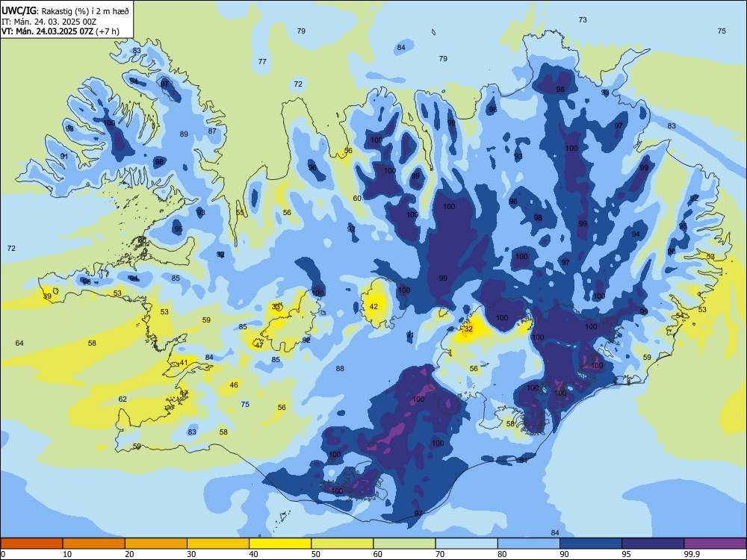Select the 20–30 legend color block
Screen dimensions: 747x560
click(156, 544)
